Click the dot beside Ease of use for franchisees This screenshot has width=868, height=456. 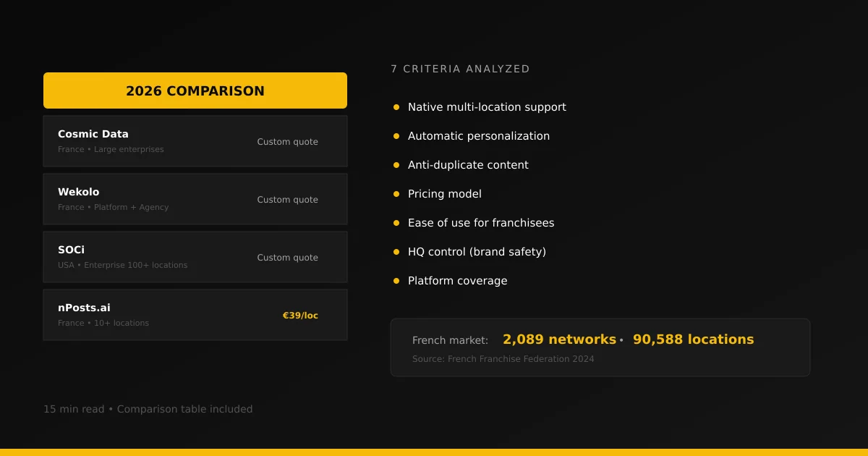(396, 222)
